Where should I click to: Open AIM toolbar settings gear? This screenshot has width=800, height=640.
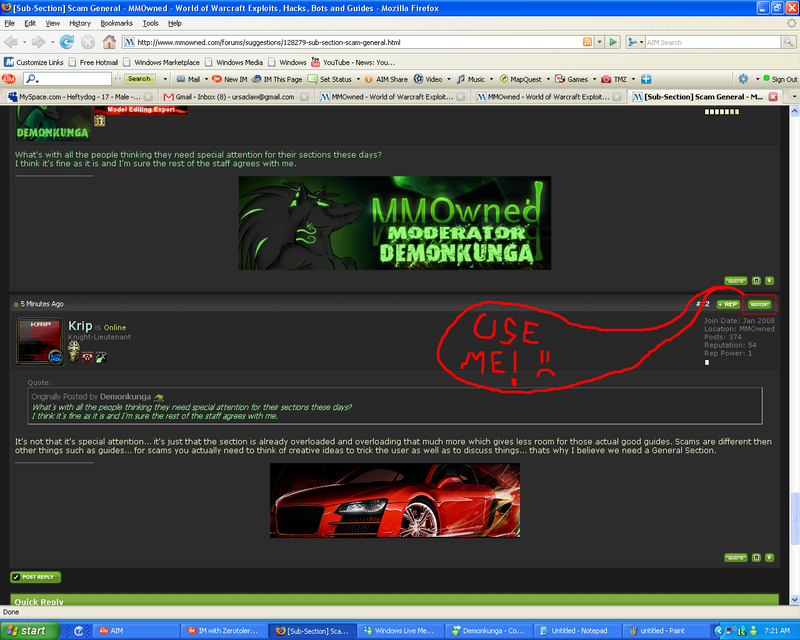743,79
